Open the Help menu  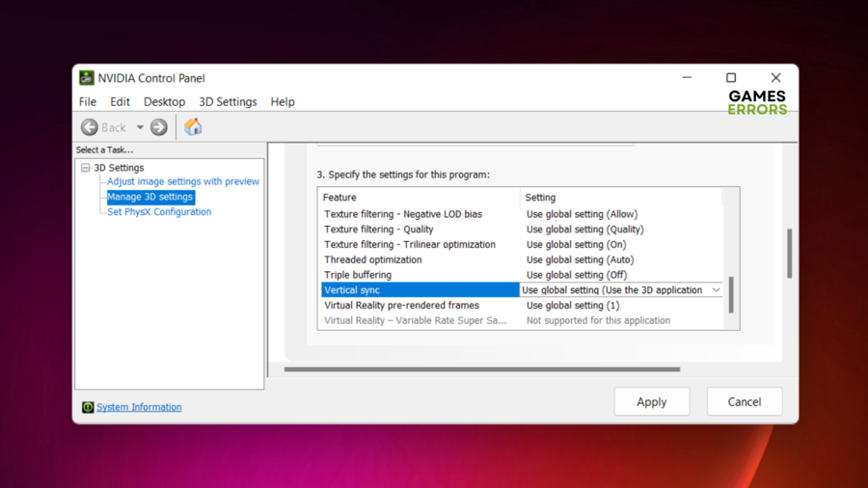coord(283,102)
